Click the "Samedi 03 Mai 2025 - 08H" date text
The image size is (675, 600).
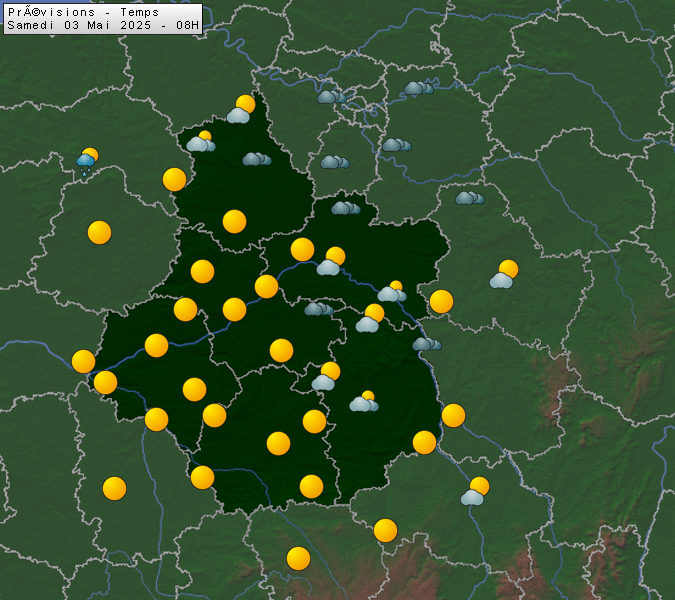pos(103,25)
